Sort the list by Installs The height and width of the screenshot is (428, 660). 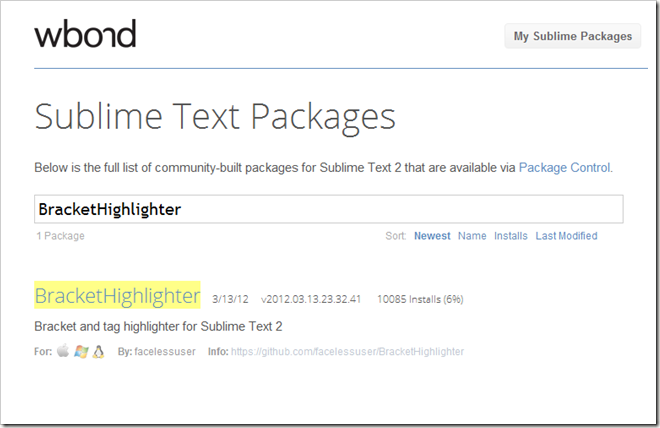[x=511, y=236]
